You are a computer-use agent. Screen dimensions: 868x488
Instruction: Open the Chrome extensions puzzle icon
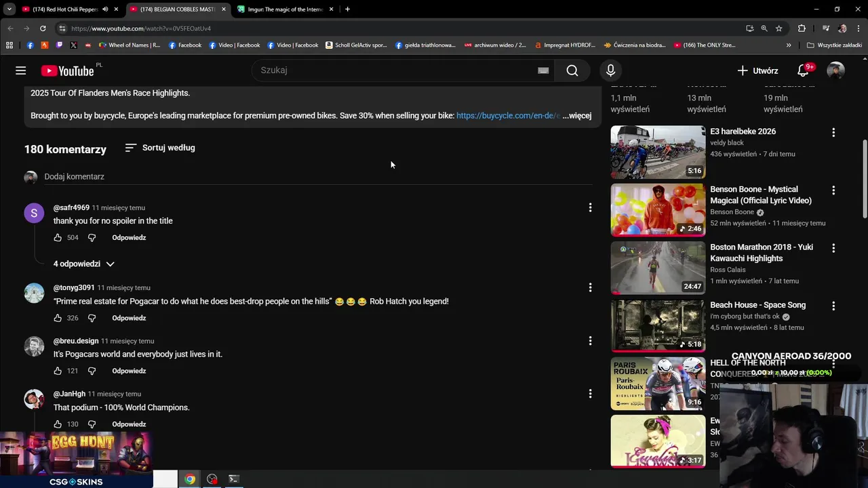tap(802, 28)
